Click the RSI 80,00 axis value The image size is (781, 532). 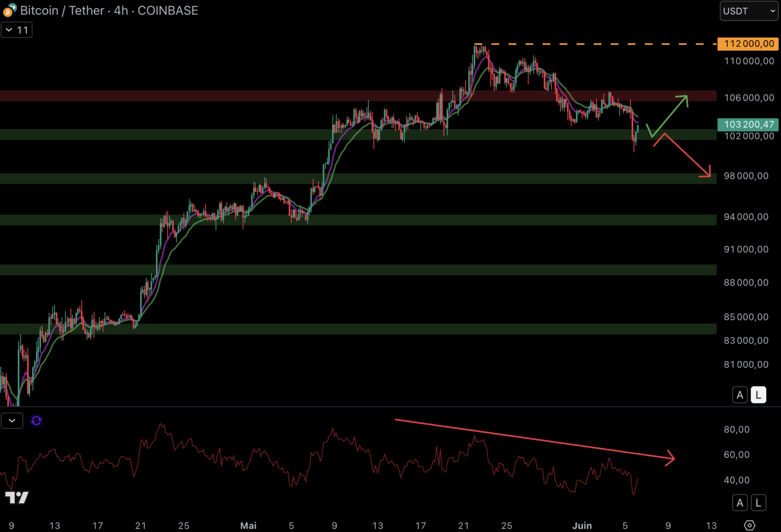[x=737, y=430]
